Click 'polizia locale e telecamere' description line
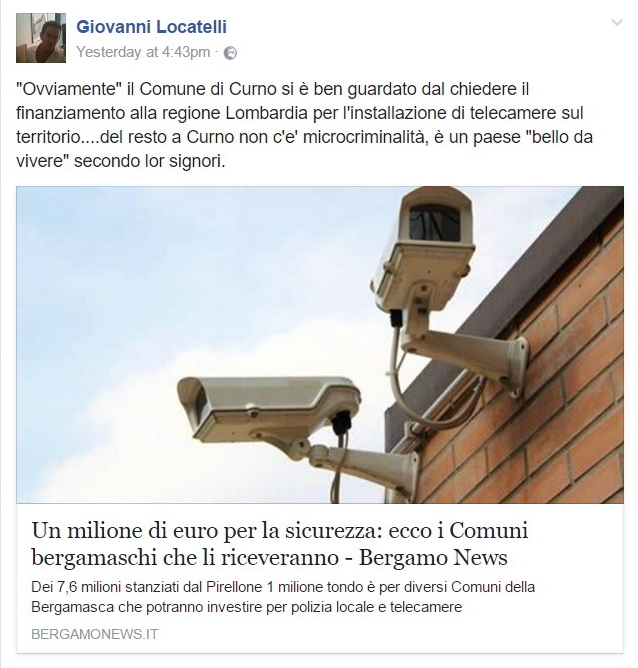 [376, 607]
